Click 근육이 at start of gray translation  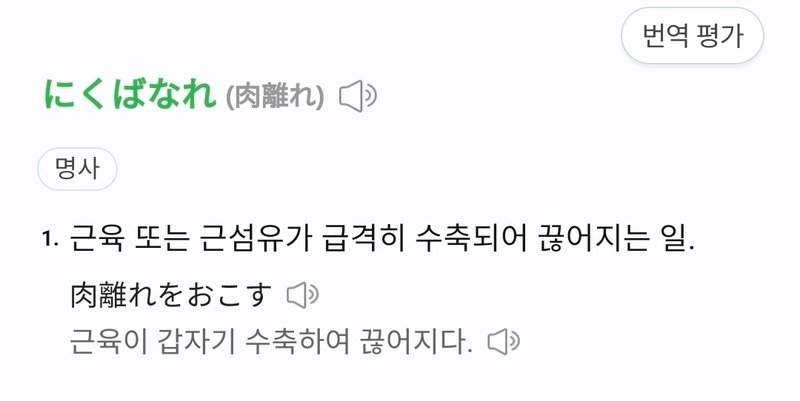click(109, 342)
